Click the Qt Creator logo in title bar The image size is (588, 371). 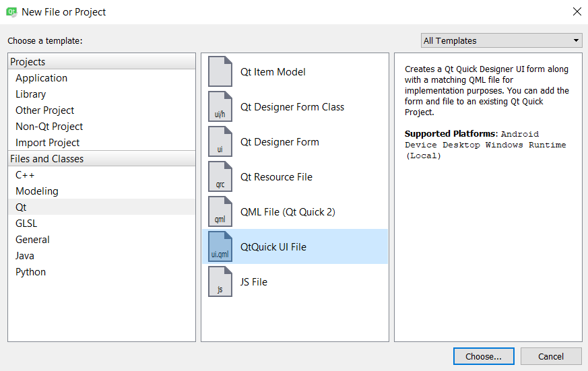[x=11, y=11]
